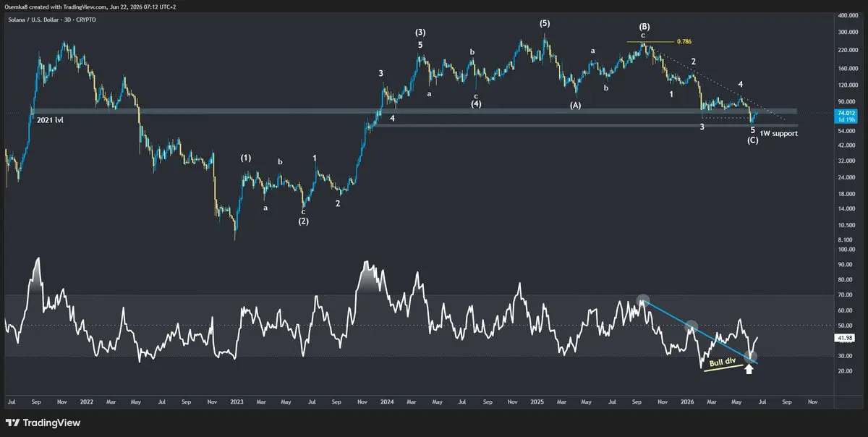Click the 160.000 price axis label
Screen dimensions: 868x437
(846, 69)
